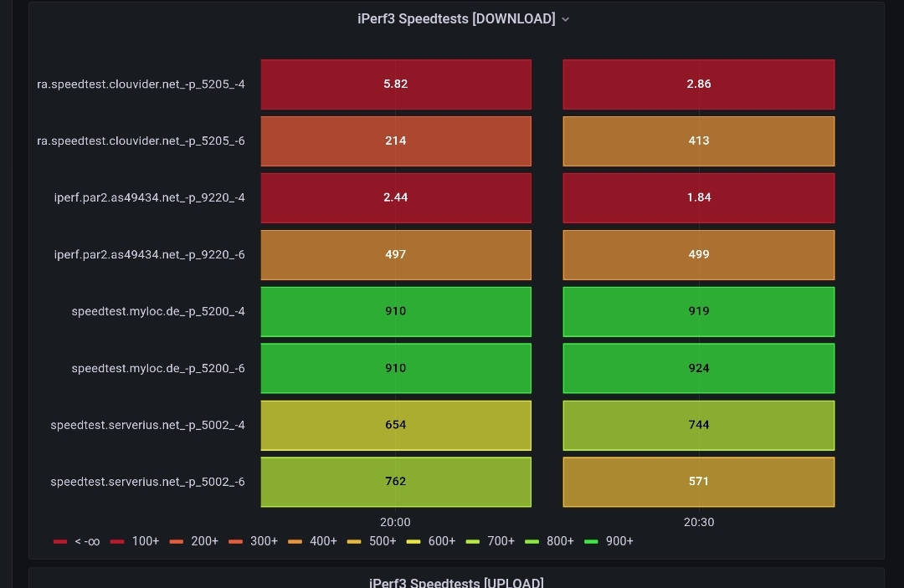Select the 910 cell for myloc.de -4
This screenshot has height=588, width=904.
pos(396,312)
